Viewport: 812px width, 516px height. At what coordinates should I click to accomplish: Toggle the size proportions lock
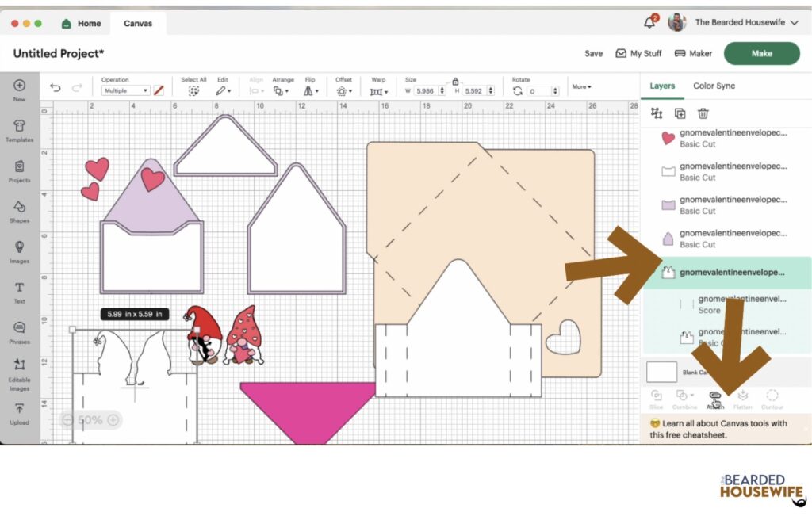tap(455, 81)
